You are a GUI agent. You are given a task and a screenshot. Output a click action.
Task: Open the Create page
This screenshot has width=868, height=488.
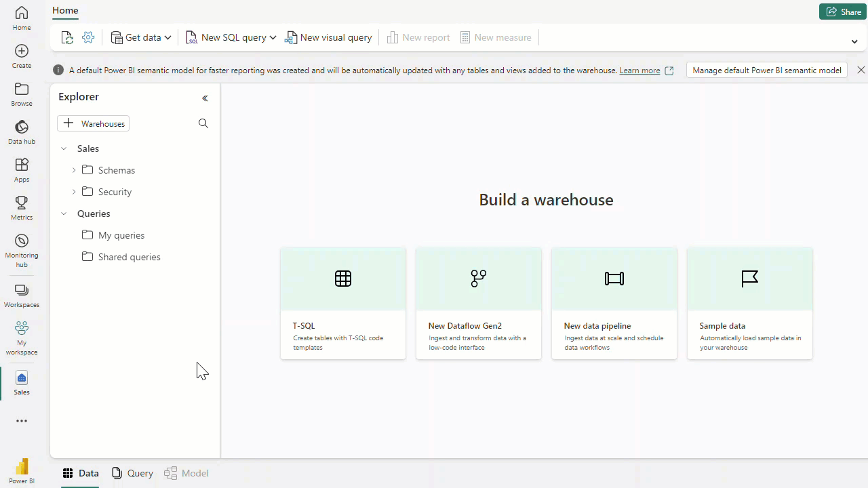click(x=22, y=56)
